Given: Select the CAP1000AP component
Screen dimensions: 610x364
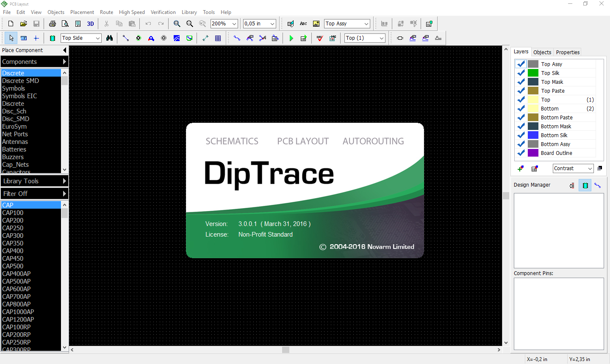Looking at the screenshot, I should pos(31,312).
